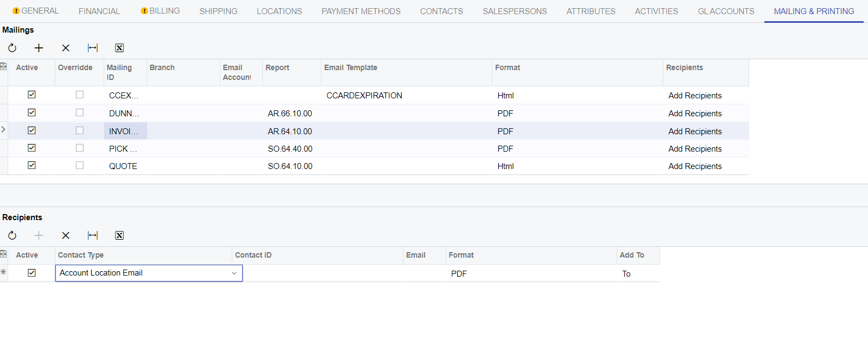Image resolution: width=868 pixels, height=356 pixels.
Task: Open the Contact Type dropdown
Action: [x=234, y=273]
